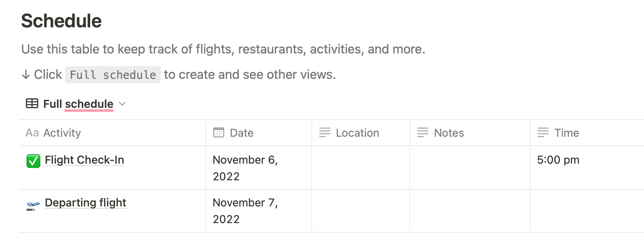644x233 pixels.
Task: Click the text icon in Time header
Action: pyautogui.click(x=543, y=133)
